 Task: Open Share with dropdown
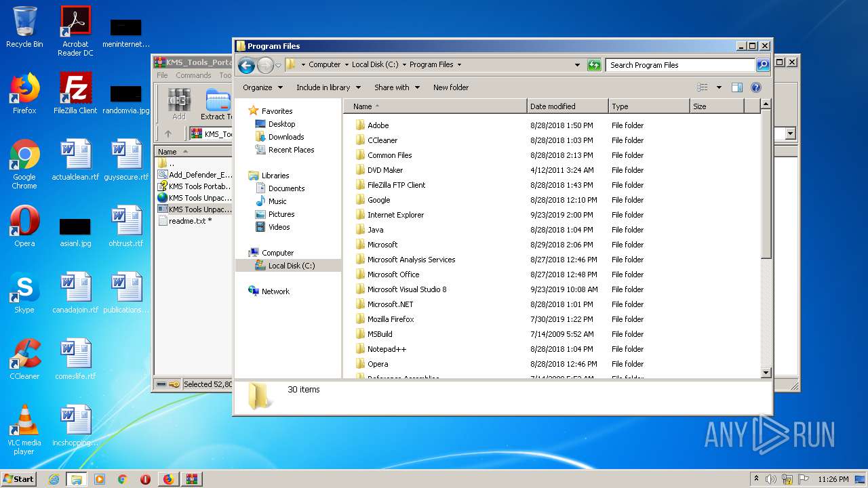[397, 87]
